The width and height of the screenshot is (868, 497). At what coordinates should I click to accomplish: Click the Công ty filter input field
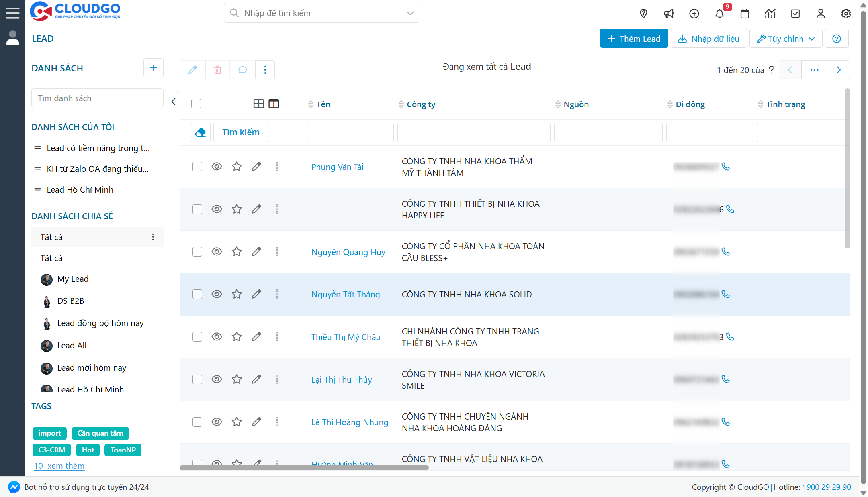pyautogui.click(x=473, y=132)
